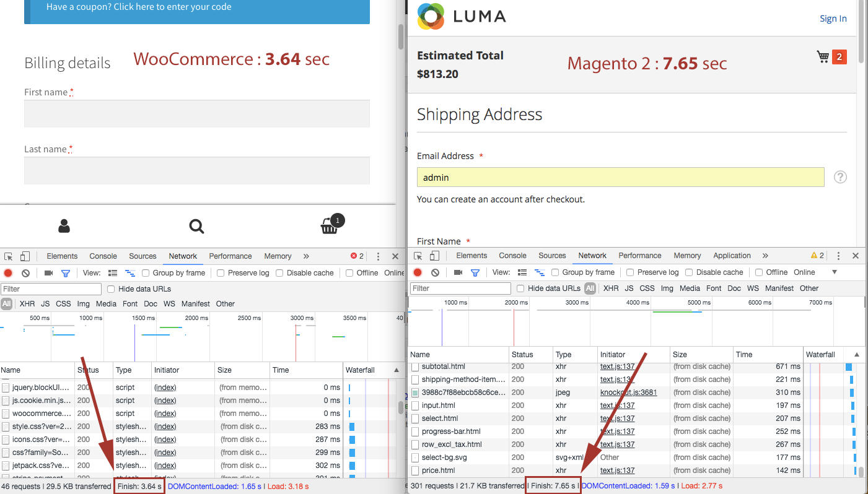Tick Hide data URLs in WooCommerce DevTools
The height and width of the screenshot is (494, 868).
112,289
